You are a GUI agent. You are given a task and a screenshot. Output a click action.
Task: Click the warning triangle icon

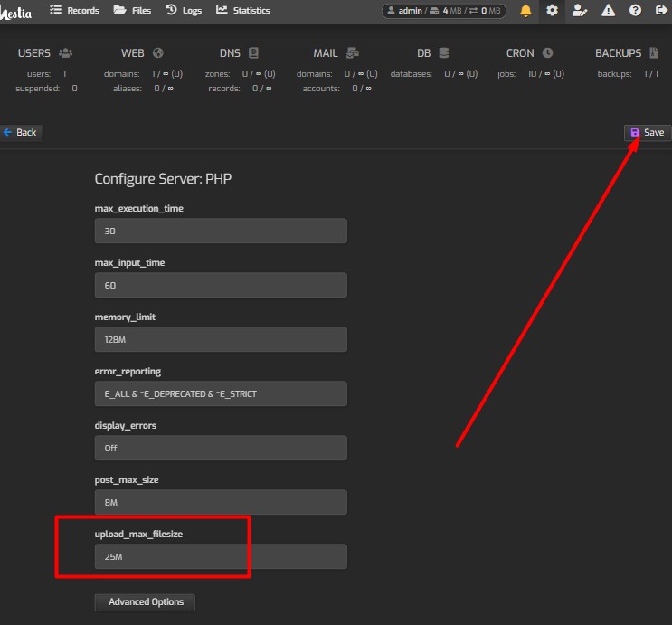(x=608, y=10)
